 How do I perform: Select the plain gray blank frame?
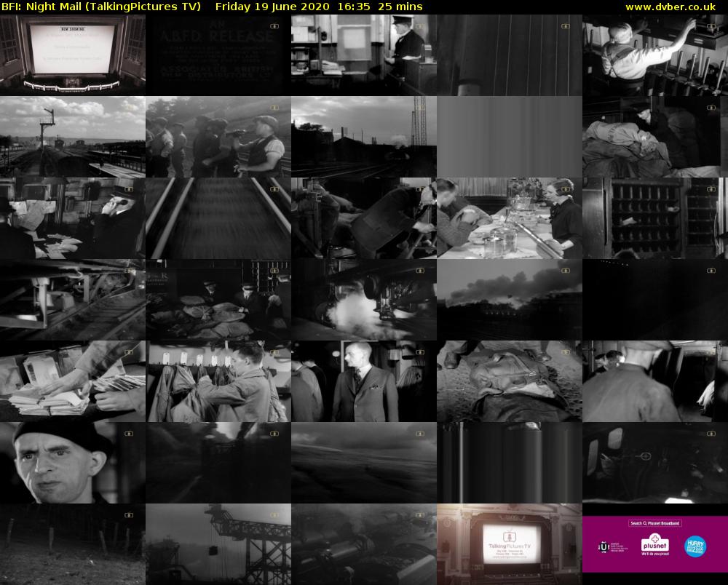(510, 136)
